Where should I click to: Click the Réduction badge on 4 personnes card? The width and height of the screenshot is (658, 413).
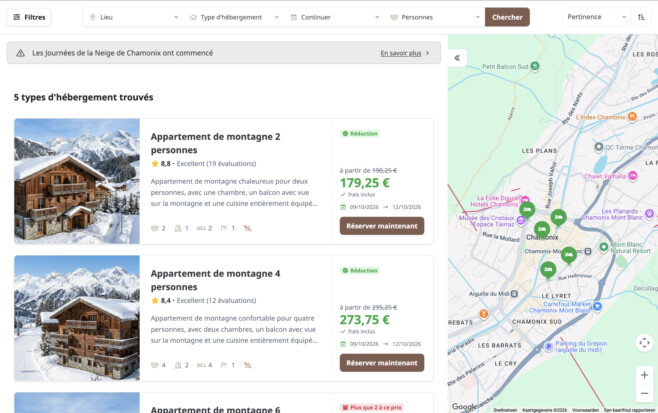[360, 270]
